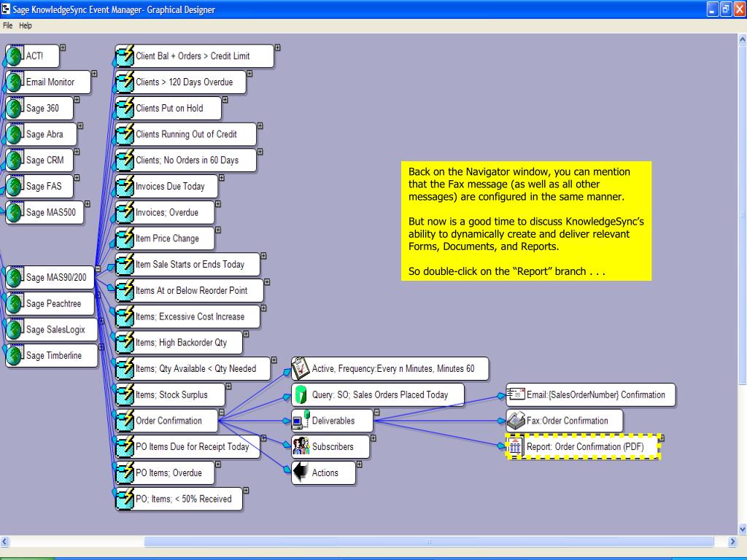The height and width of the screenshot is (560, 747).
Task: Click the schedule clipboard icon for Active Frequency
Action: pyautogui.click(x=301, y=368)
